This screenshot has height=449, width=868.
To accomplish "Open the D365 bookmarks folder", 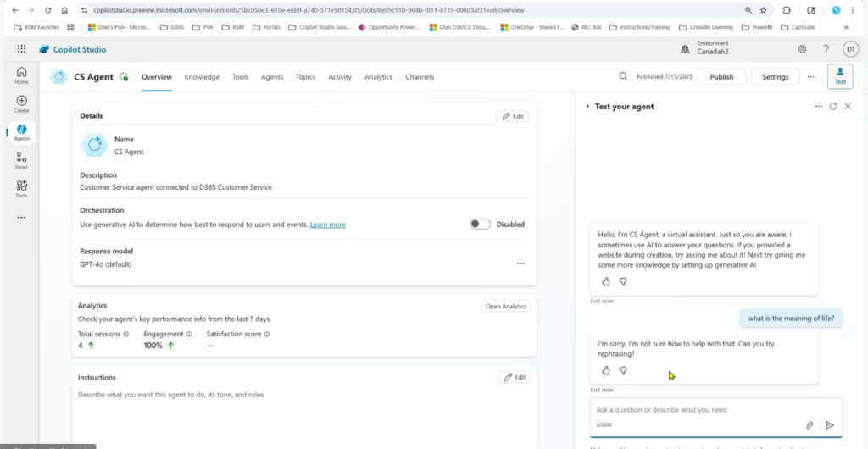I will point(172,27).
